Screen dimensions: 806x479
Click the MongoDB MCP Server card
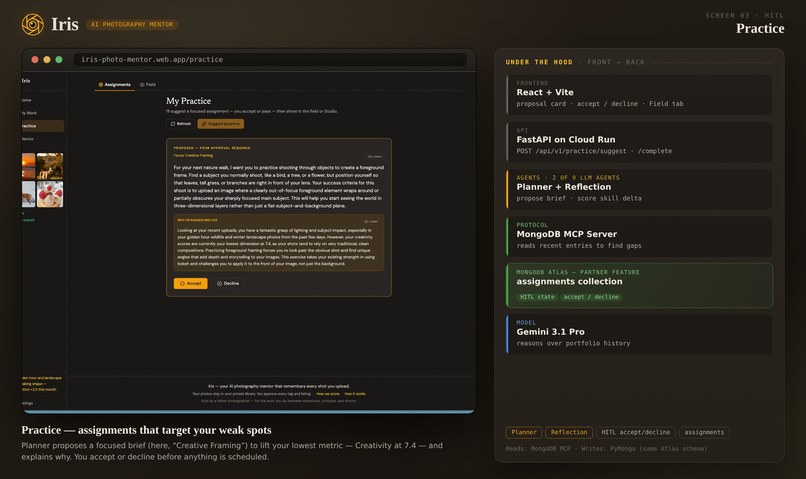(639, 237)
